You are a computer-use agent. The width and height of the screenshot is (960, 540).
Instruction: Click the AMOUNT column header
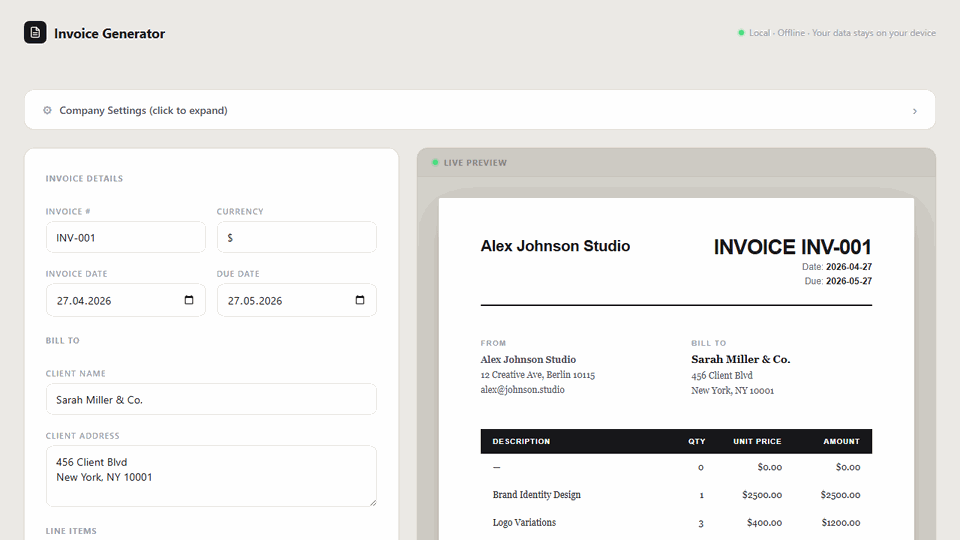[x=841, y=441]
